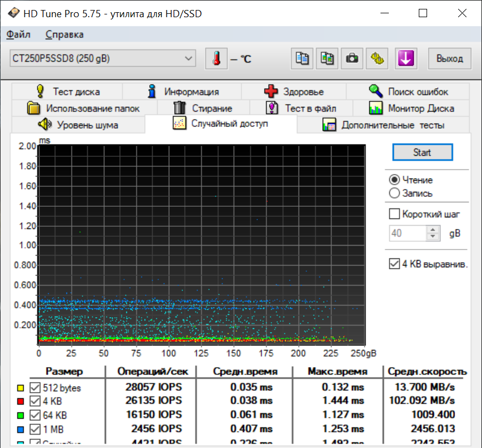Open the Справка menu
Screen dimensions: 482x448
[x=64, y=34]
